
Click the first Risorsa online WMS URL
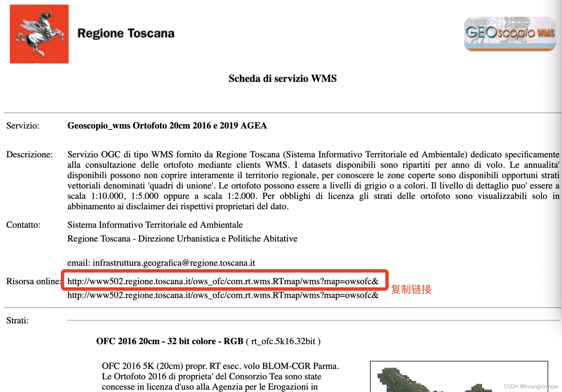[222, 281]
